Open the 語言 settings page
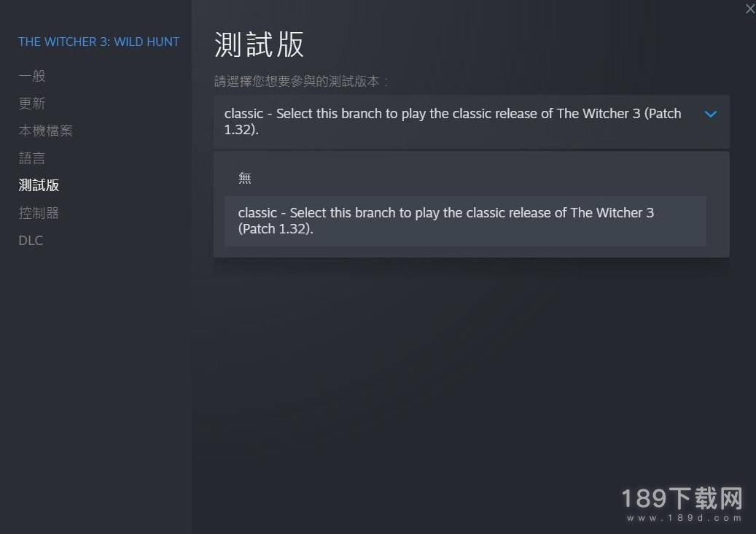The height and width of the screenshot is (534, 756). coord(32,158)
